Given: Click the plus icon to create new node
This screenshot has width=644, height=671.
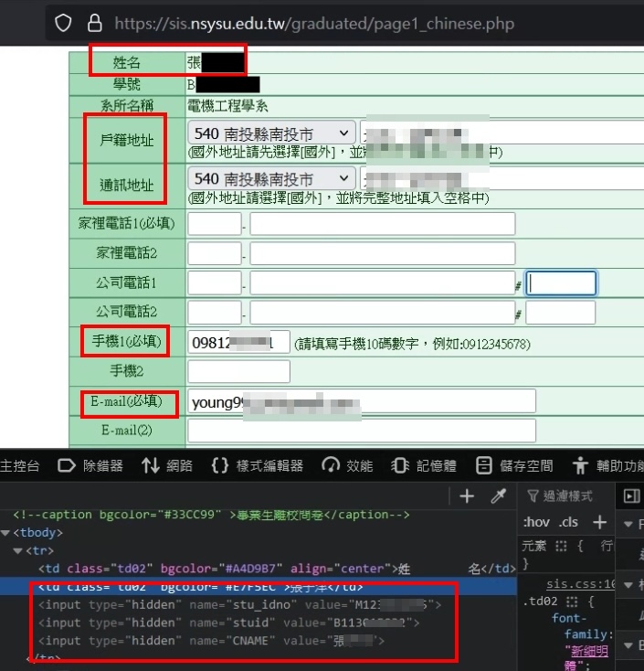Looking at the screenshot, I should coord(467,496).
